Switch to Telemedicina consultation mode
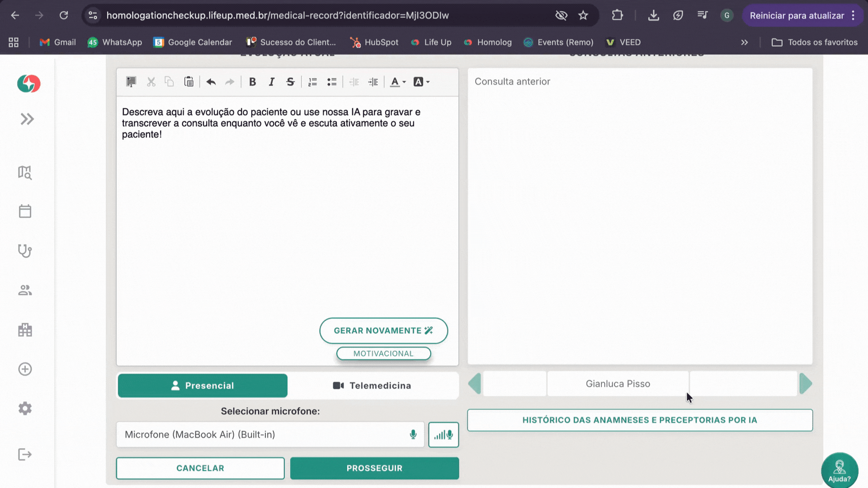The width and height of the screenshot is (868, 488). click(x=372, y=385)
